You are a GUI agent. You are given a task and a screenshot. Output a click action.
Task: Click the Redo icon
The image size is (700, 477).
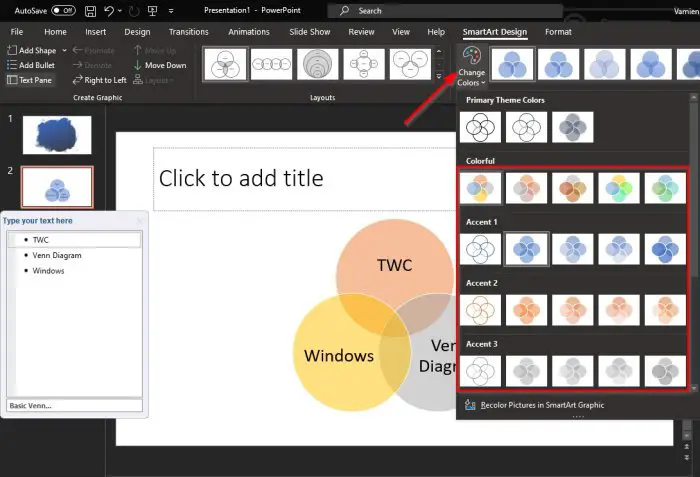(133, 11)
